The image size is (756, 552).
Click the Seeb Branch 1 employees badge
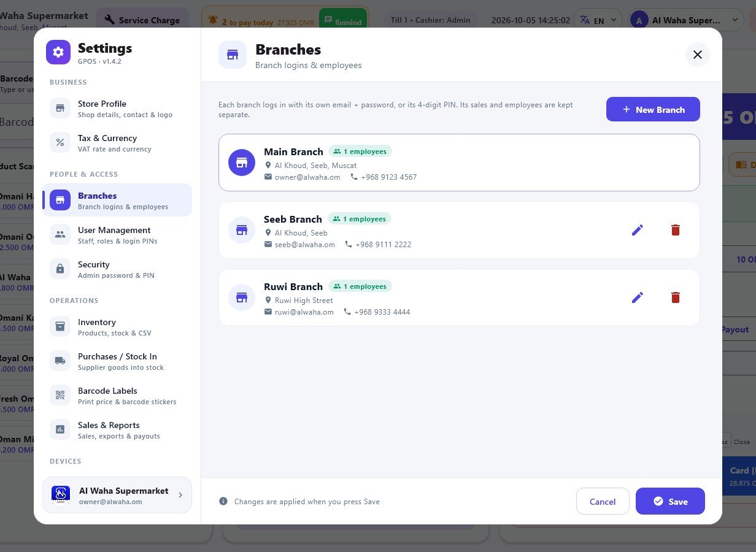tap(360, 219)
